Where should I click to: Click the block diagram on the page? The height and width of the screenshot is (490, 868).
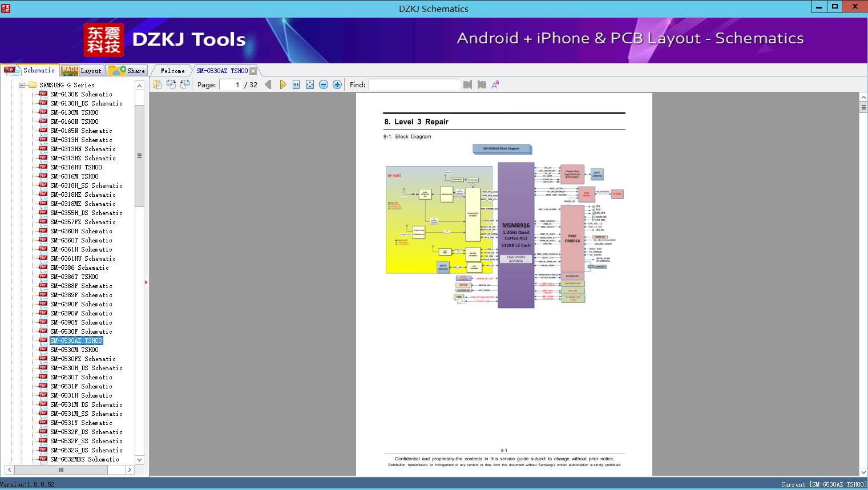point(504,226)
